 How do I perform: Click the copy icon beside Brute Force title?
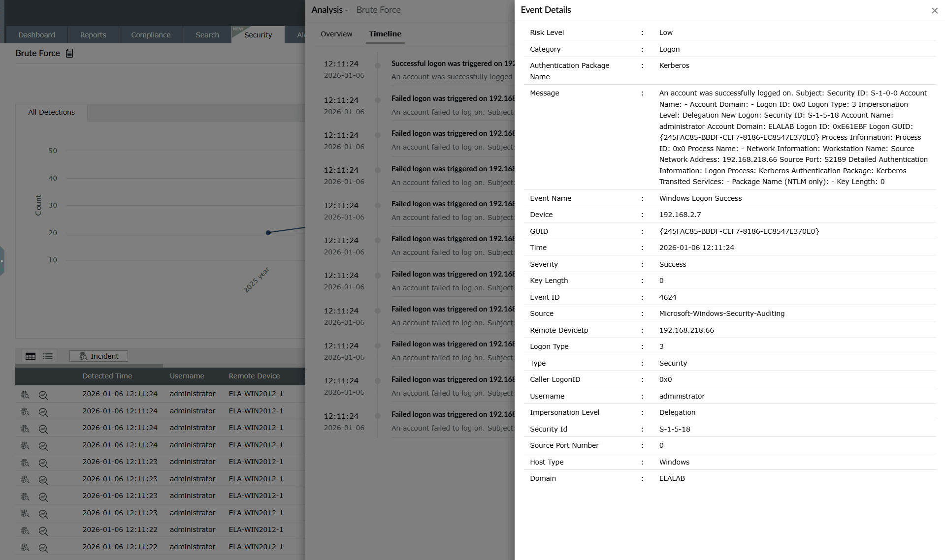click(69, 53)
